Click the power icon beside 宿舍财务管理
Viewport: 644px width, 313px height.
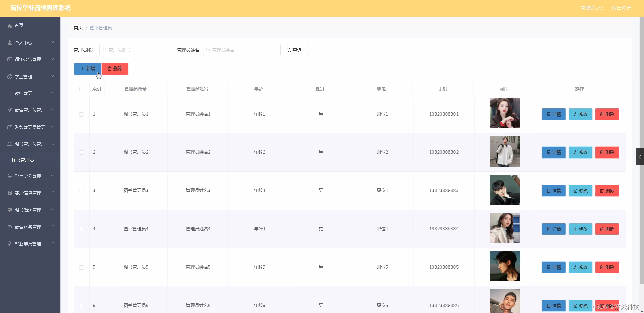click(10, 227)
